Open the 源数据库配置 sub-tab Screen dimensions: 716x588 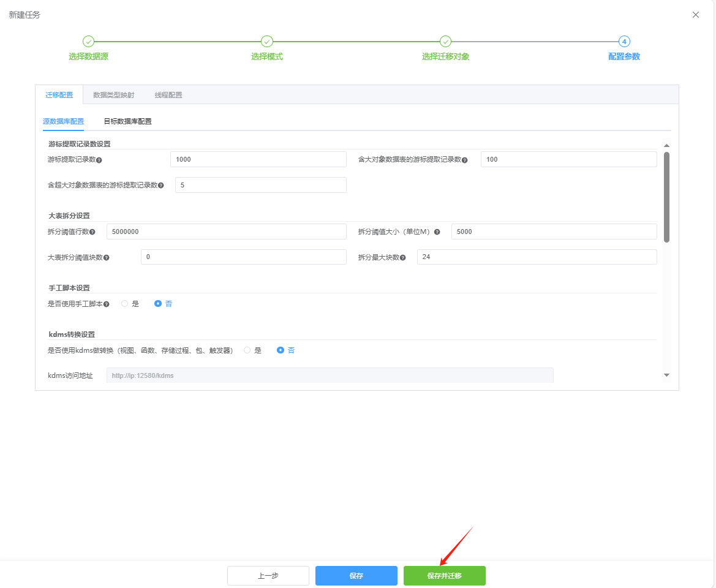pos(64,121)
